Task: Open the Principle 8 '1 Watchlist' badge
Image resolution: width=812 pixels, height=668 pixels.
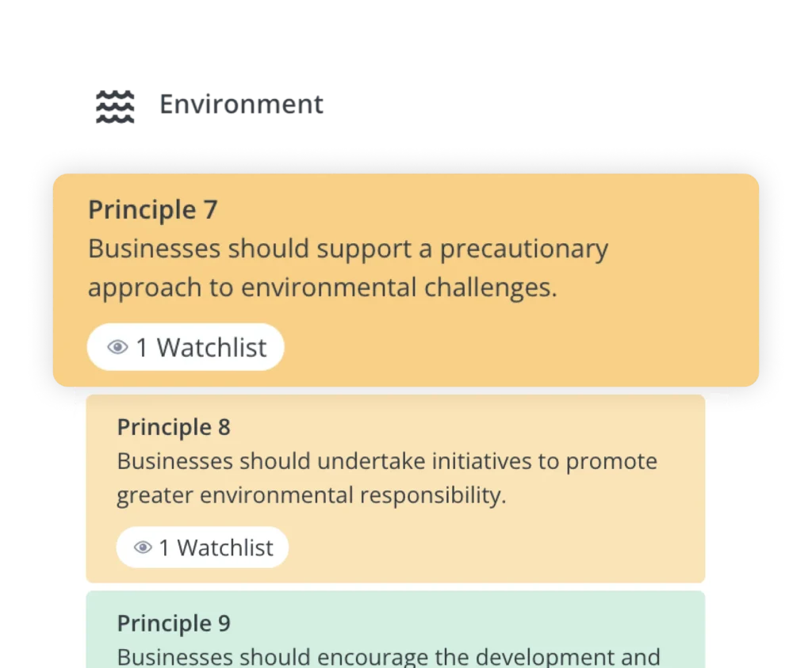Action: pos(202,548)
